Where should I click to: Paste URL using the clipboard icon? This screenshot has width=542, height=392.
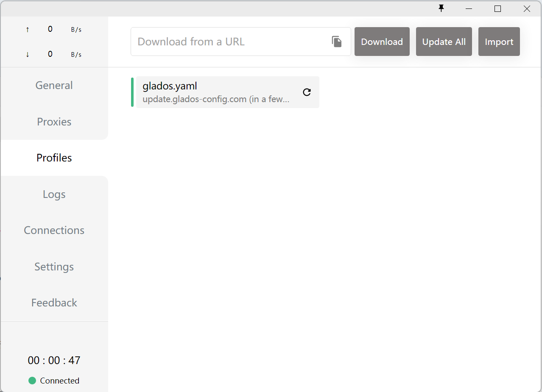pos(337,42)
